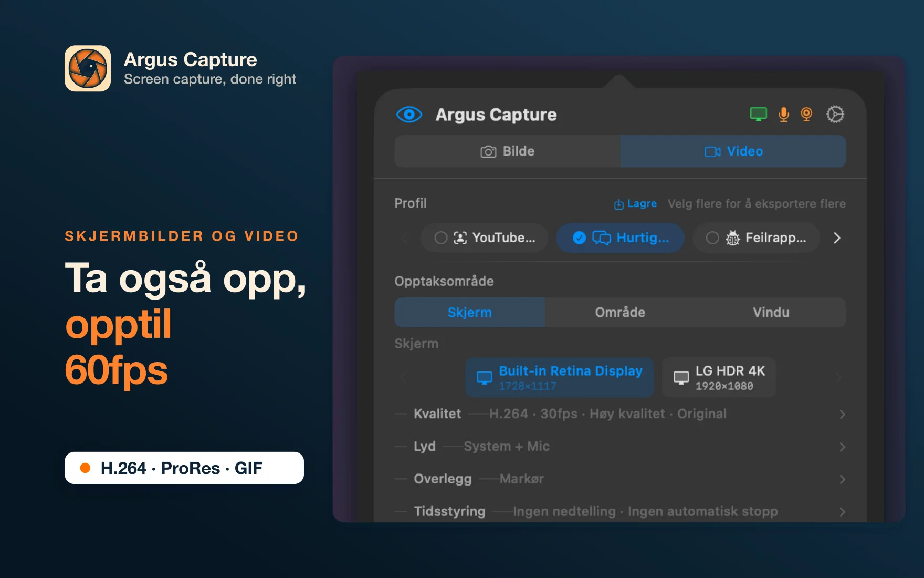Click the Argus Capture aperture app icon
This screenshot has width=924, height=578.
[x=88, y=68]
